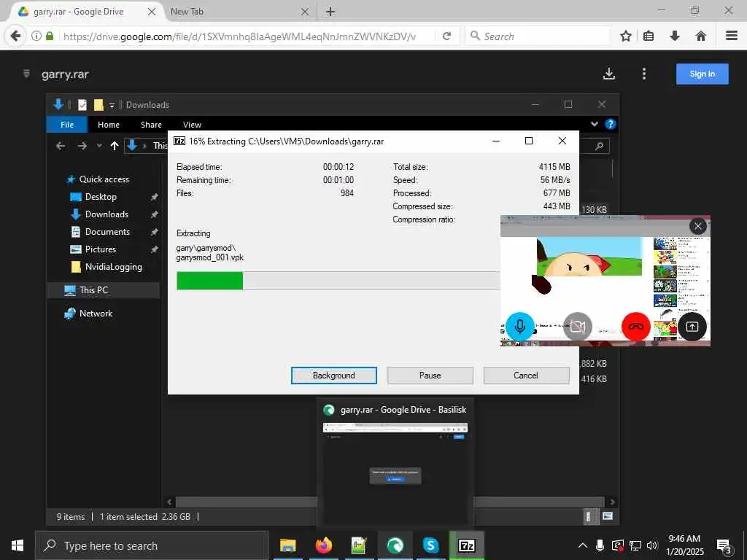Open Notepad++ from the taskbar
Screen dimensions: 747x560
pyautogui.click(x=359, y=545)
